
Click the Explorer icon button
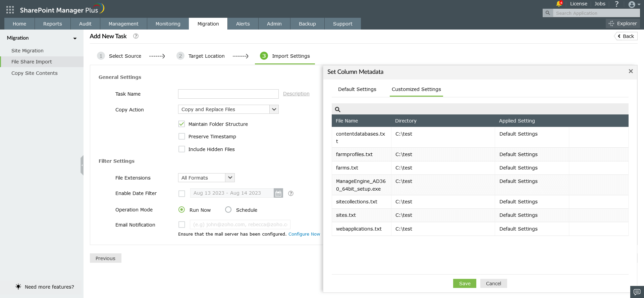(x=623, y=23)
